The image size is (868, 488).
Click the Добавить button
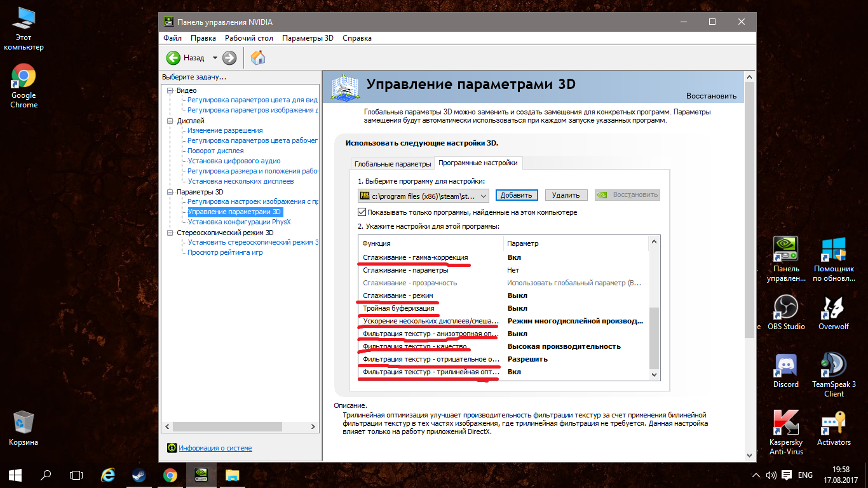517,195
